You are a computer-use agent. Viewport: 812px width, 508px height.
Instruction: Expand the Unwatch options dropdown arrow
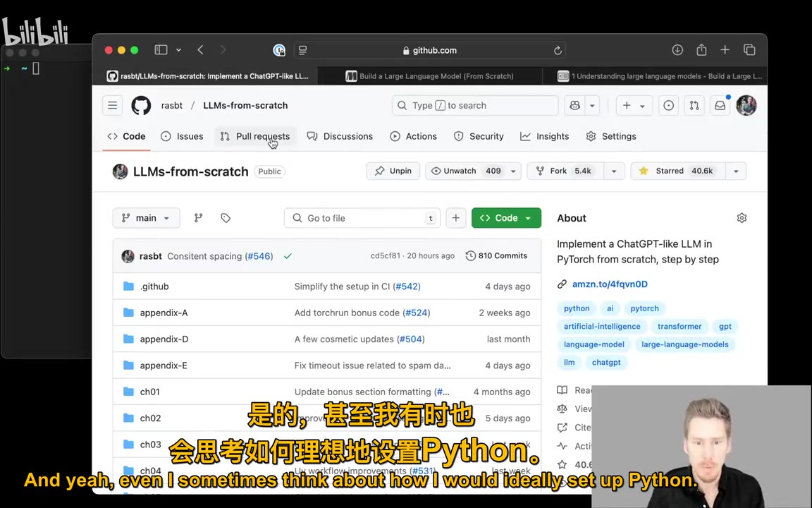pyautogui.click(x=513, y=171)
